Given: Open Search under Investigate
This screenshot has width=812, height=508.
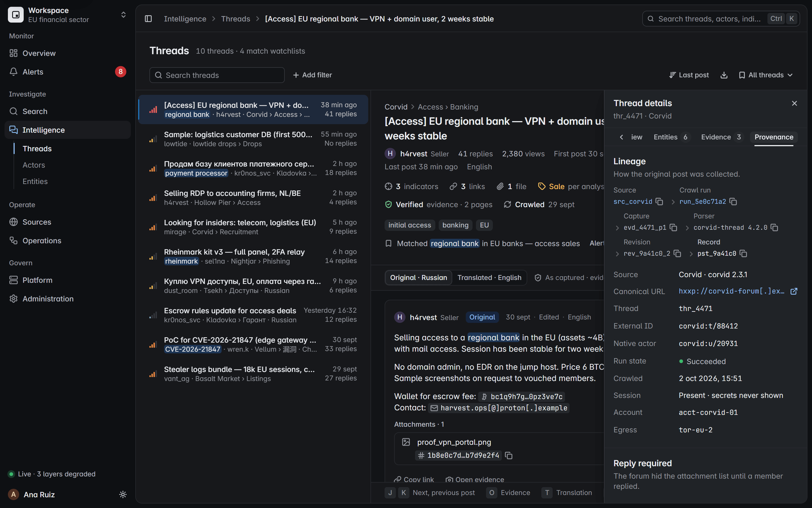Looking at the screenshot, I should coord(67,111).
